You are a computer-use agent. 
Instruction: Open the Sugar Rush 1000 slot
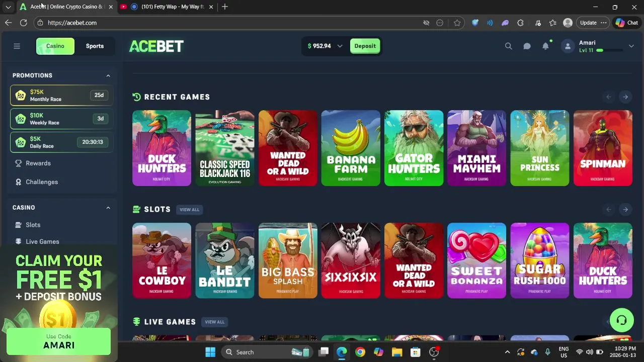[539, 260]
